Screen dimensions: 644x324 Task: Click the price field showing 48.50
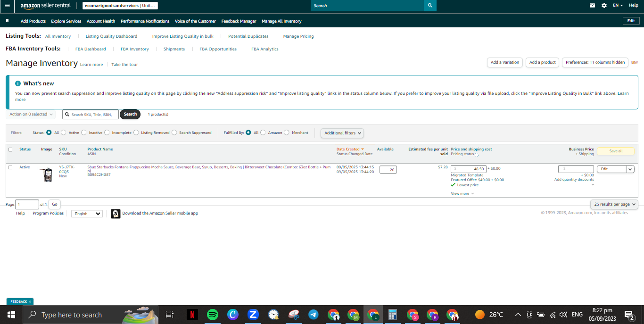click(469, 169)
